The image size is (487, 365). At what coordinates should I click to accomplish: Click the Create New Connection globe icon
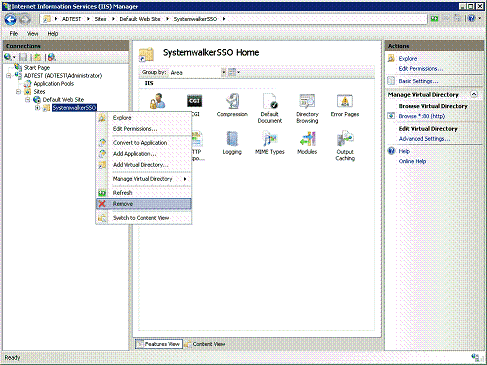(x=8, y=57)
